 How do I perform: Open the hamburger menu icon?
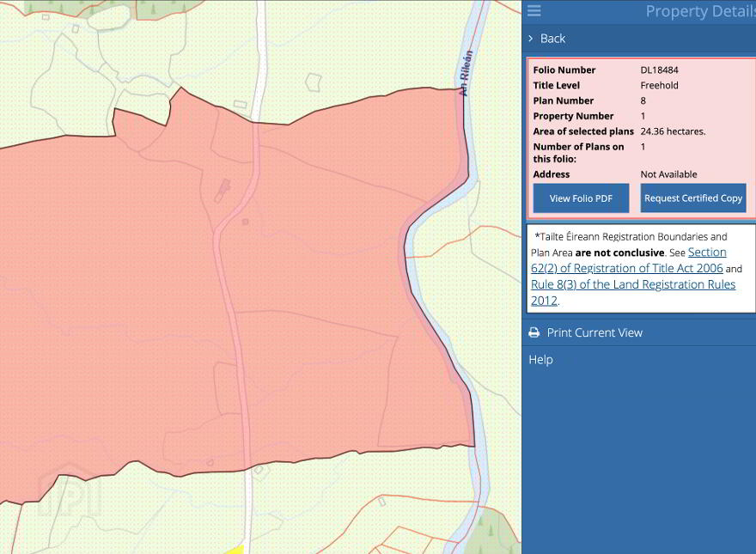533,10
